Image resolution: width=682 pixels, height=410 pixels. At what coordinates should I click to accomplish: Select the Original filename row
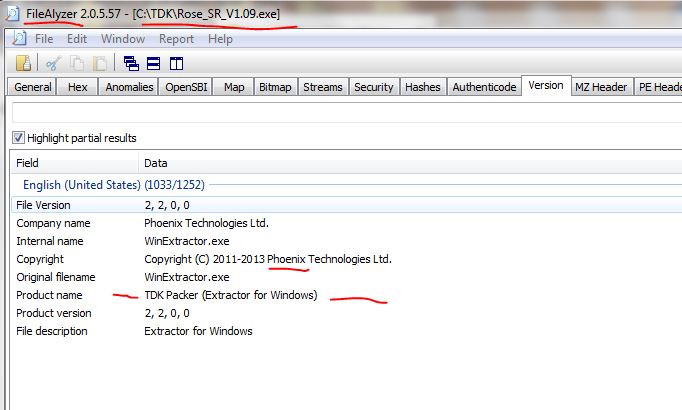tap(347, 277)
